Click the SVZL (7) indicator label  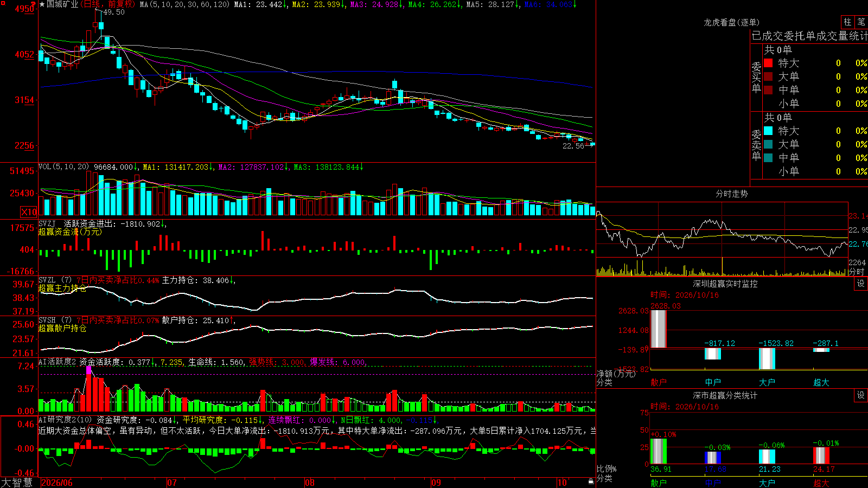55,280
